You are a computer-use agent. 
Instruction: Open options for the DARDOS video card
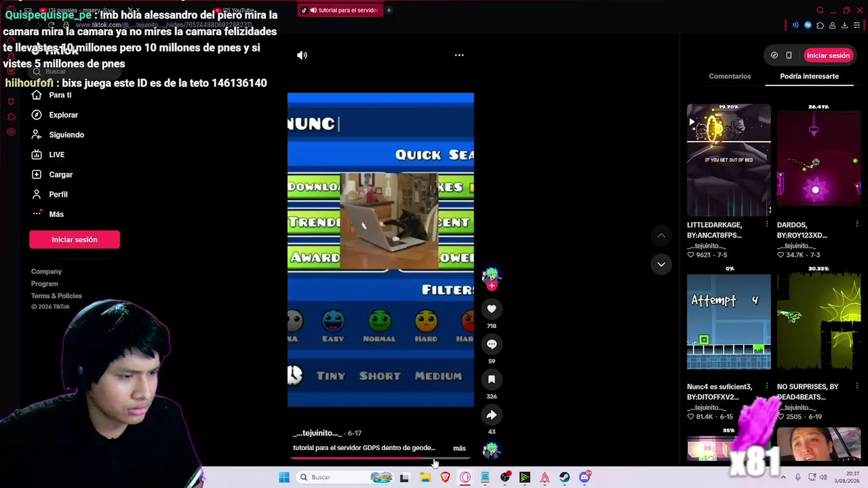(857, 224)
